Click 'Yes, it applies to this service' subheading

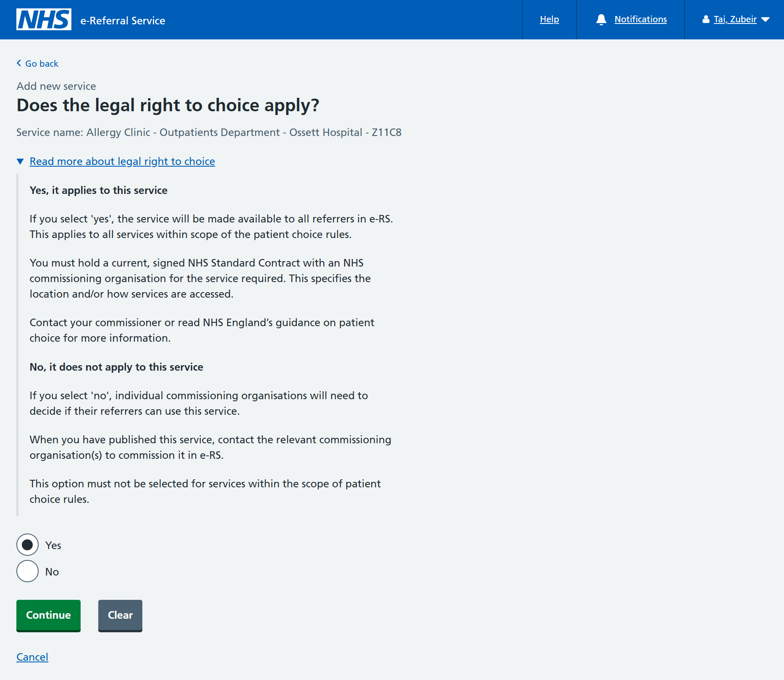tap(99, 190)
